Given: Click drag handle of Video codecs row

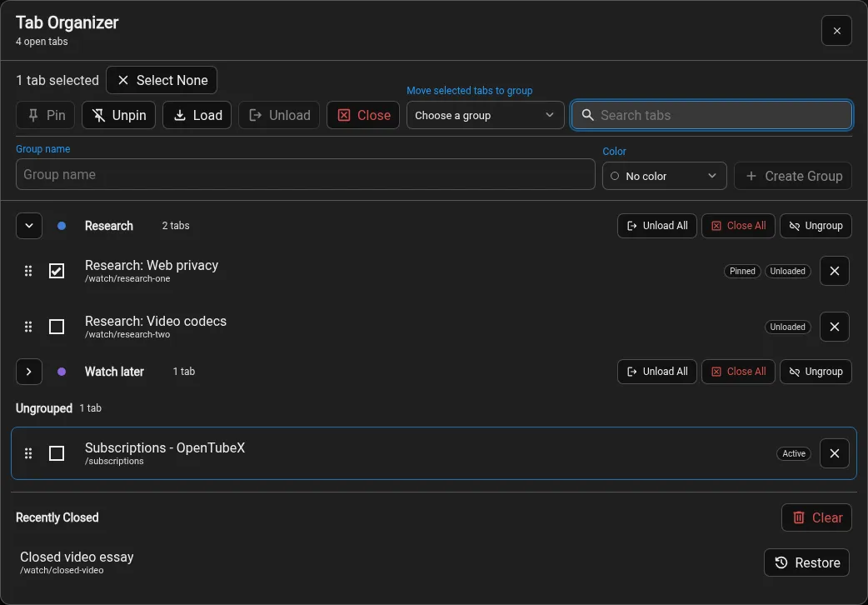Looking at the screenshot, I should [28, 327].
